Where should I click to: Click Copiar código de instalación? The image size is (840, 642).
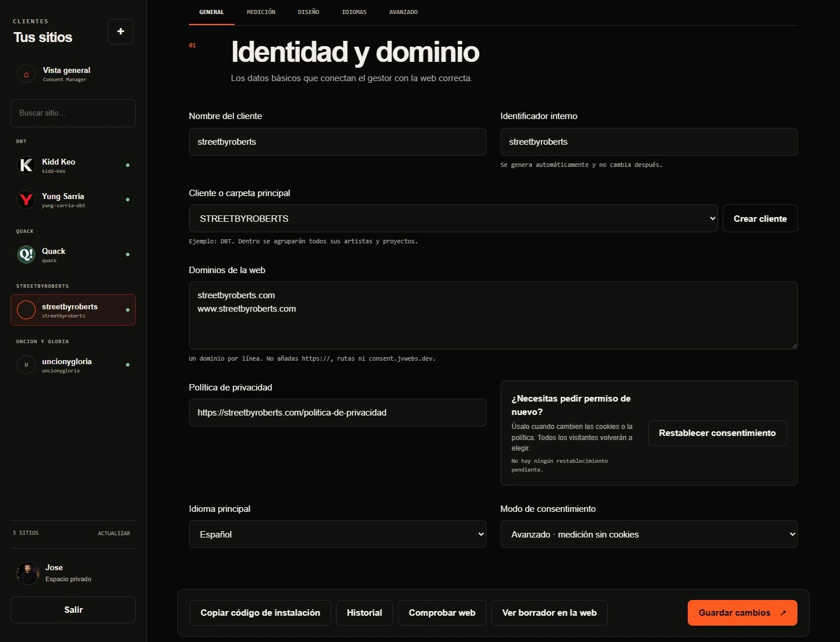(260, 613)
